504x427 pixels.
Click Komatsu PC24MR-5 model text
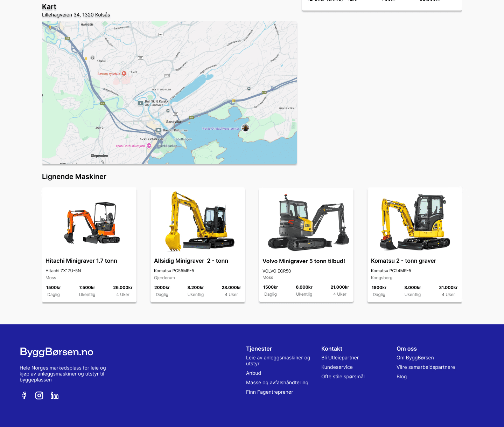[391, 271]
